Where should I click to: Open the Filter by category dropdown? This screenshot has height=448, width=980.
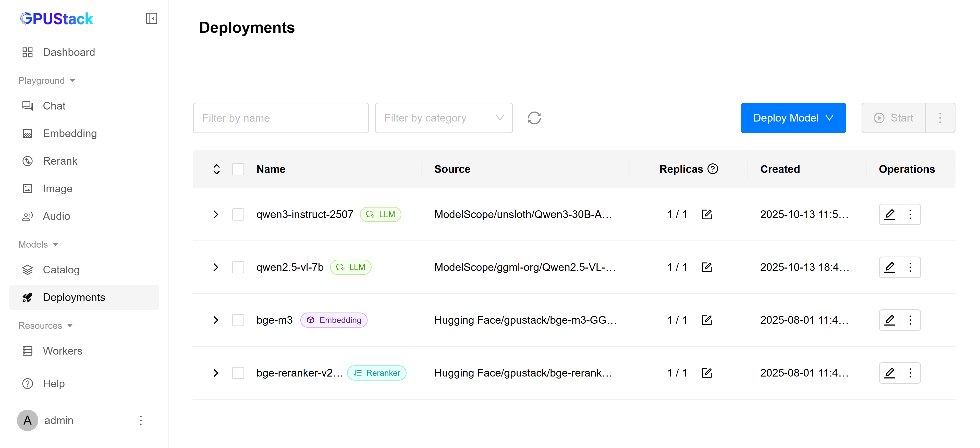tap(444, 118)
